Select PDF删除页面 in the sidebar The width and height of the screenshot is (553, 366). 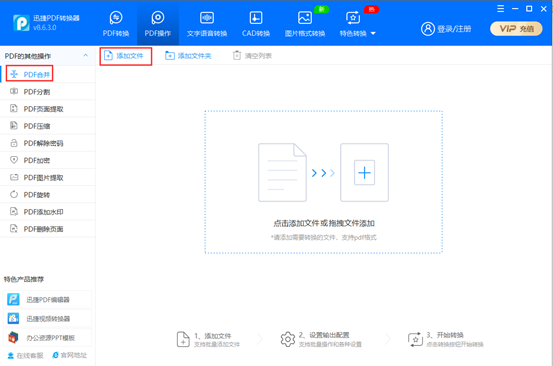point(48,229)
